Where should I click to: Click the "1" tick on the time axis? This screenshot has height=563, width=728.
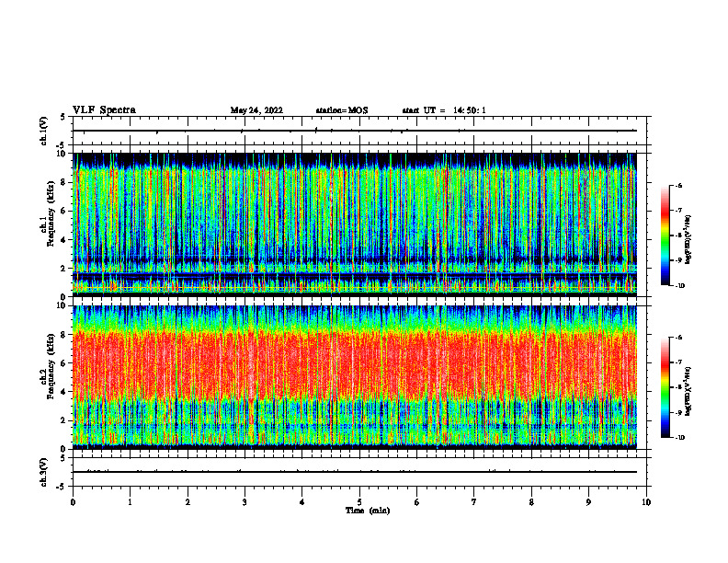(x=130, y=502)
